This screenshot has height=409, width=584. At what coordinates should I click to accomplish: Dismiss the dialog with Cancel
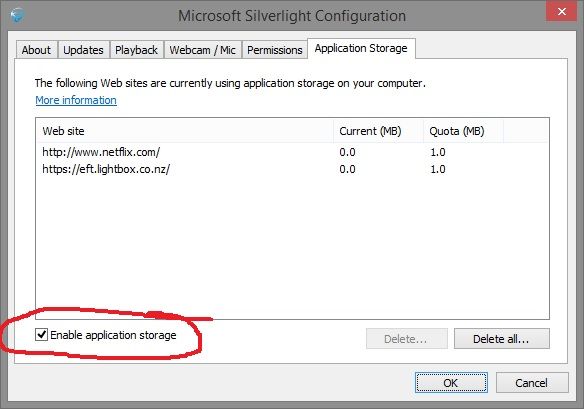(532, 383)
